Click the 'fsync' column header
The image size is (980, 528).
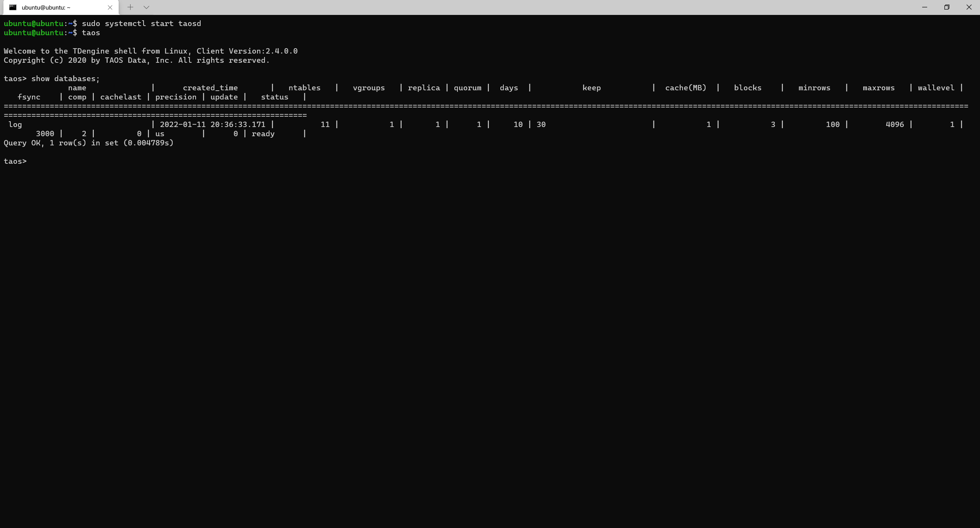(29, 97)
